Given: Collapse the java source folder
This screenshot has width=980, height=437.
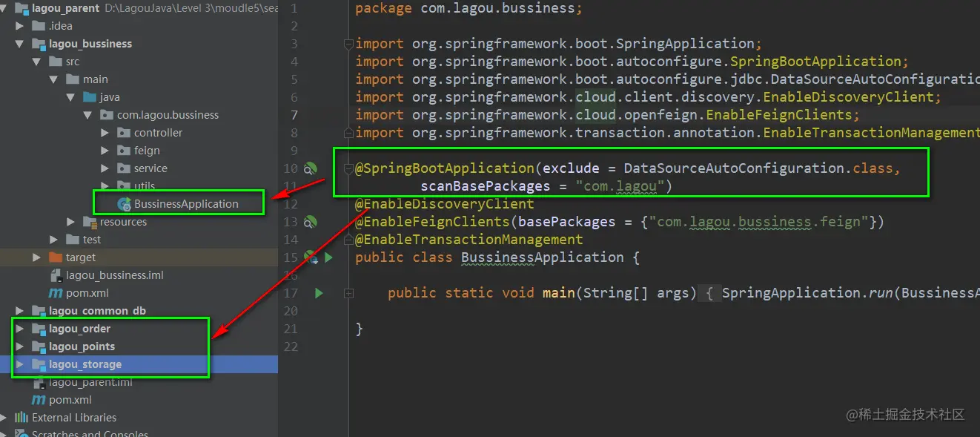Looking at the screenshot, I should [x=71, y=97].
